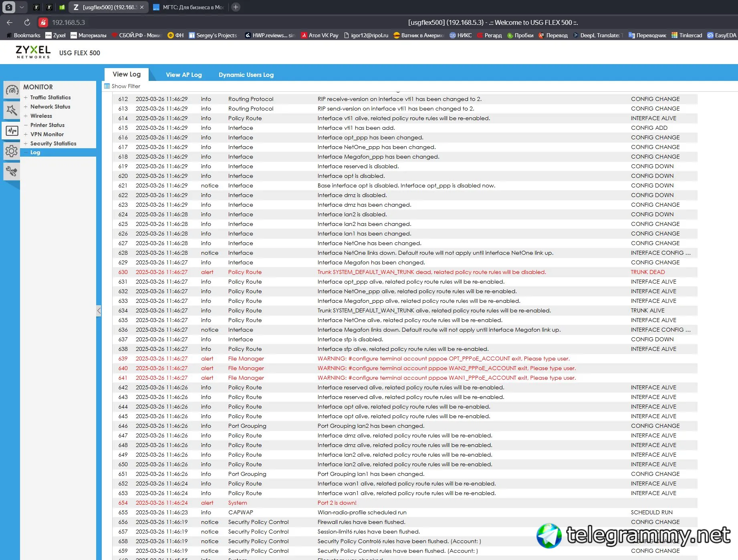This screenshot has height=560, width=738.
Task: Click 'SCHEDULD RUN' note in row 655
Action: pyautogui.click(x=651, y=512)
